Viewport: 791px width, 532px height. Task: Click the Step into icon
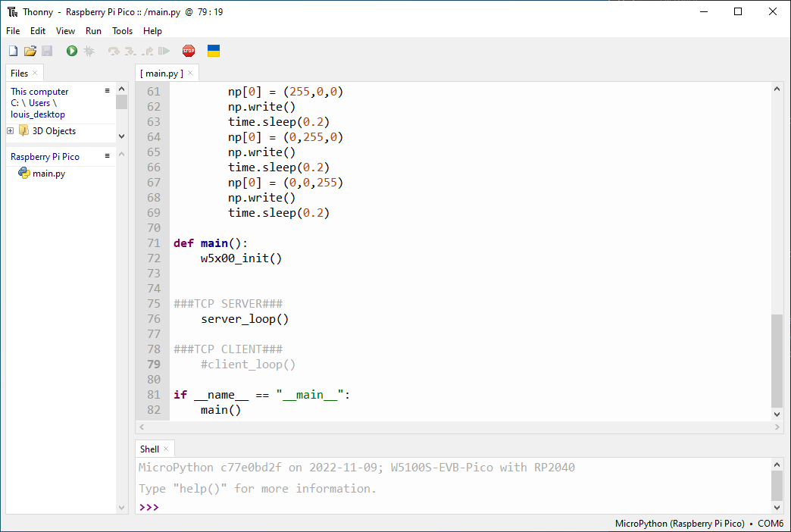coord(130,51)
